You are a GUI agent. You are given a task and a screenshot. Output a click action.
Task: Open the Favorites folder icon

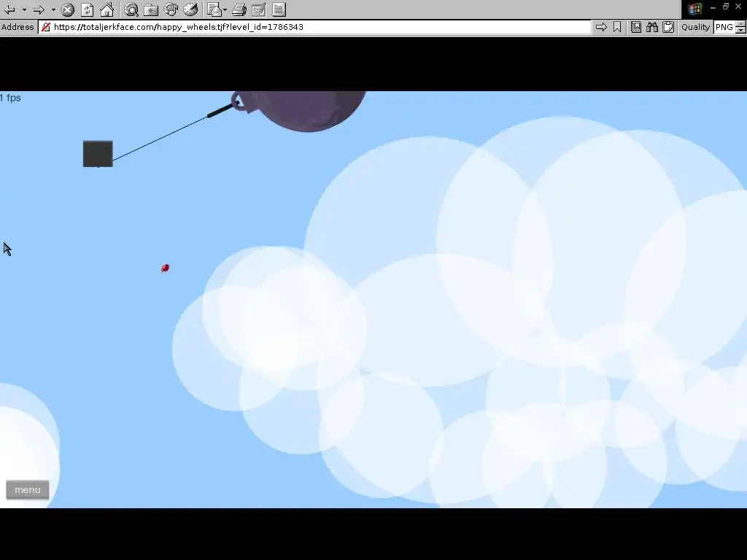151,9
